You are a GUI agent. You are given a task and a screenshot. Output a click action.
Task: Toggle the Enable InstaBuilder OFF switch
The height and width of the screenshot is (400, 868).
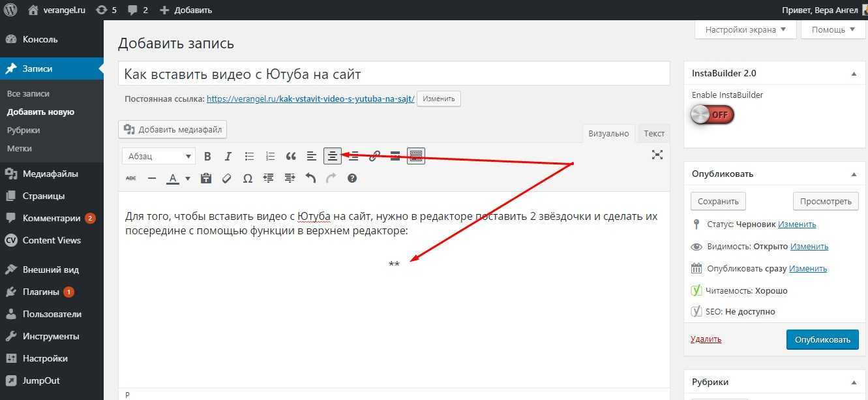pyautogui.click(x=713, y=115)
